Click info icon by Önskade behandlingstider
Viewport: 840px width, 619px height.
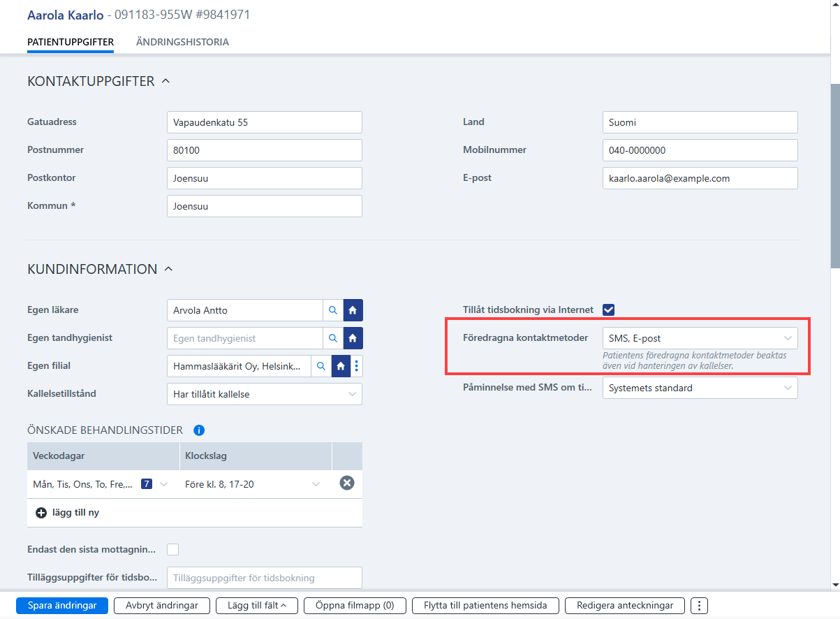(198, 430)
